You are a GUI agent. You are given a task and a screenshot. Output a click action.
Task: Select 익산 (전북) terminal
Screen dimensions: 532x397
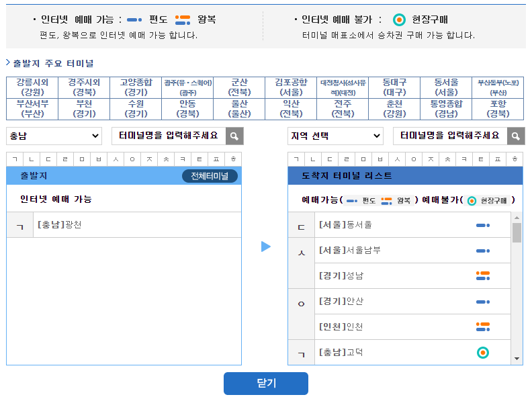coord(291,109)
